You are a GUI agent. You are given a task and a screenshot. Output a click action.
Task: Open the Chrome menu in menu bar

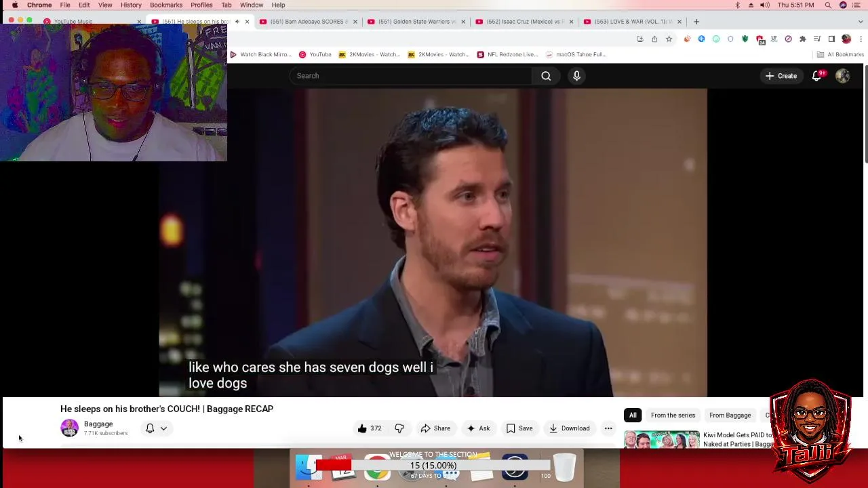(39, 5)
